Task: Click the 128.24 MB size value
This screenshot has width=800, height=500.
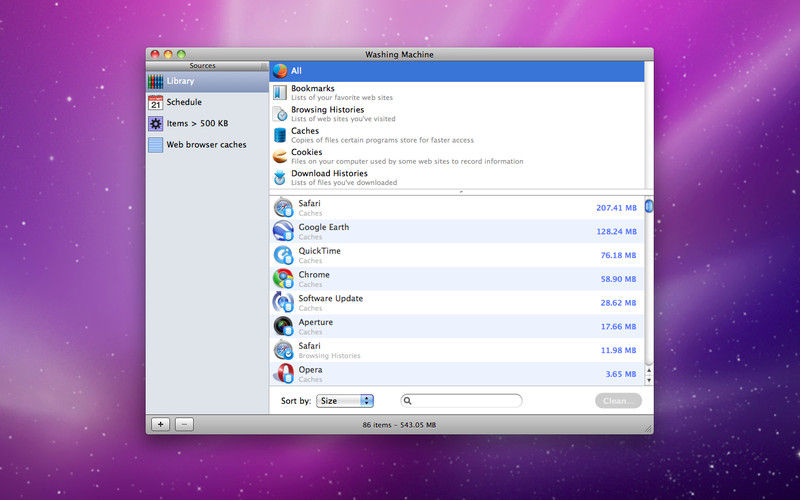Action: pos(616,232)
